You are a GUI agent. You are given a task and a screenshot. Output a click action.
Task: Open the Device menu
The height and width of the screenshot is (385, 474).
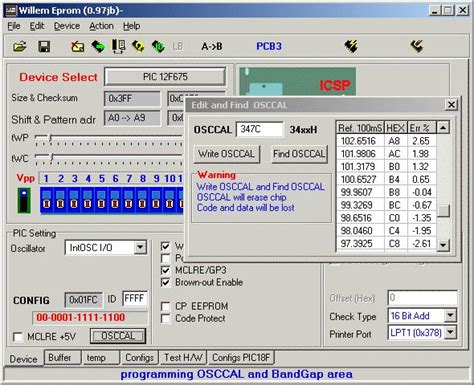(x=67, y=26)
